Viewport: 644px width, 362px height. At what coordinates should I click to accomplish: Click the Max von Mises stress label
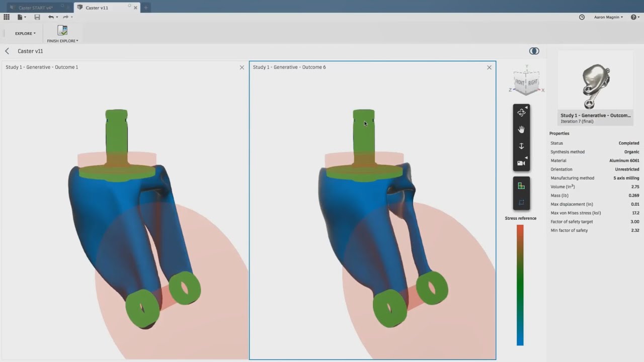[576, 213]
